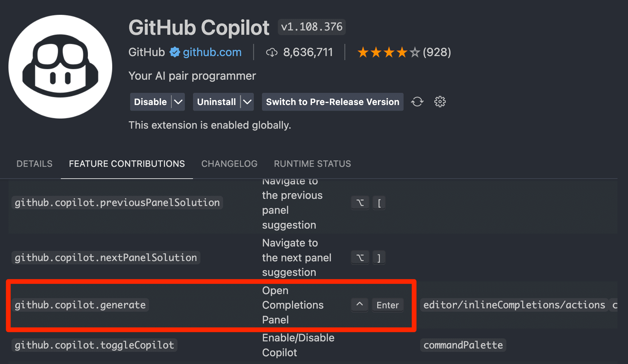628x364 pixels.
Task: Click the Option key badge beside nextPanelSolution
Action: point(360,257)
